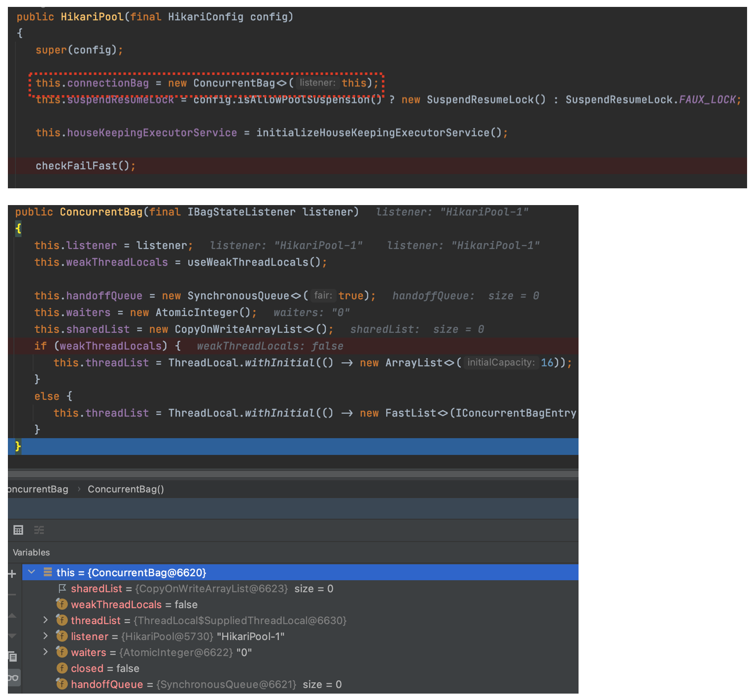Click the highlighted closing brace execution line
Screen dimensions: 752x700
(293, 447)
